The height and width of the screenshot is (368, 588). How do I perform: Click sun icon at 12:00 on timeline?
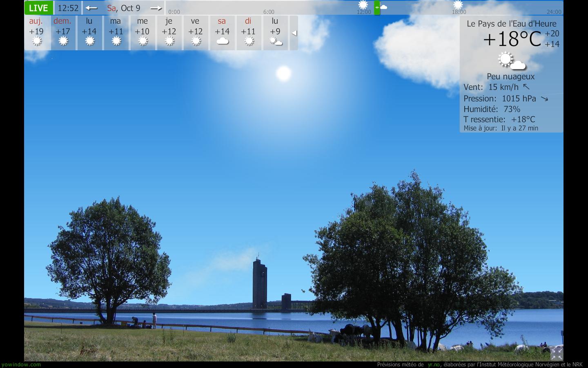pyautogui.click(x=363, y=5)
